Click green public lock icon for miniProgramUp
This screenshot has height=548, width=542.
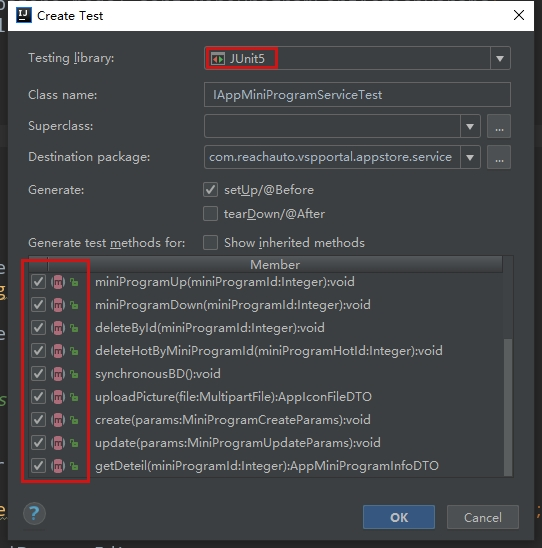click(x=74, y=282)
